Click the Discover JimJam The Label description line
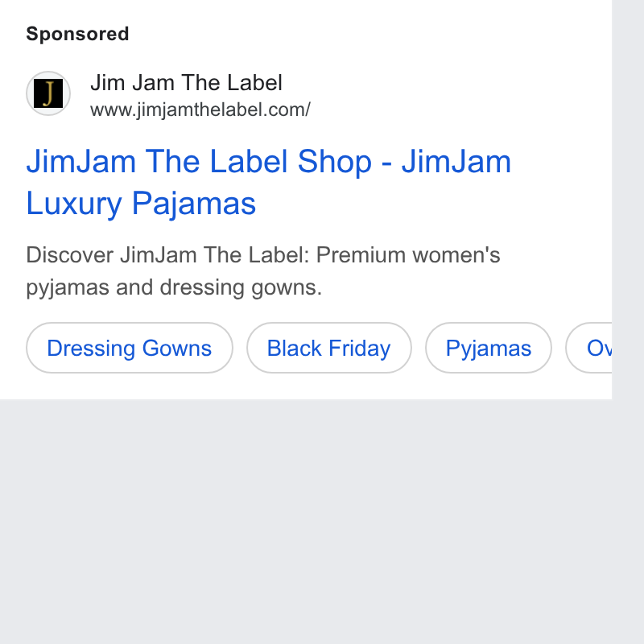 (263, 254)
